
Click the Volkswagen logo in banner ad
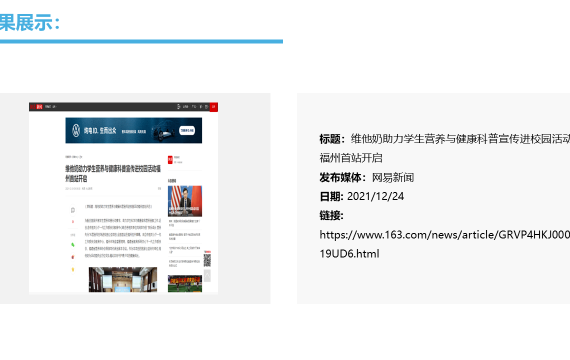click(x=76, y=130)
